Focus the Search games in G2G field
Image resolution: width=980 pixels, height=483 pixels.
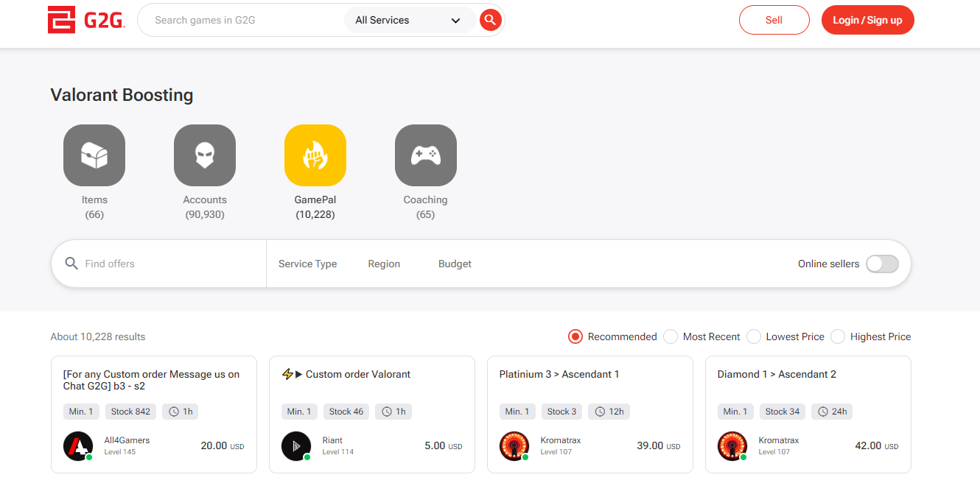[x=243, y=20]
